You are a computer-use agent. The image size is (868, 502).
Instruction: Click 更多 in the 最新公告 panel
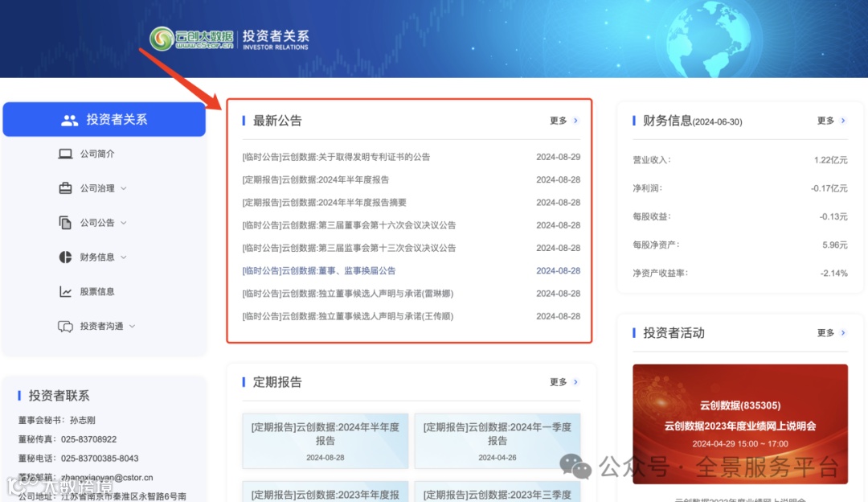558,120
